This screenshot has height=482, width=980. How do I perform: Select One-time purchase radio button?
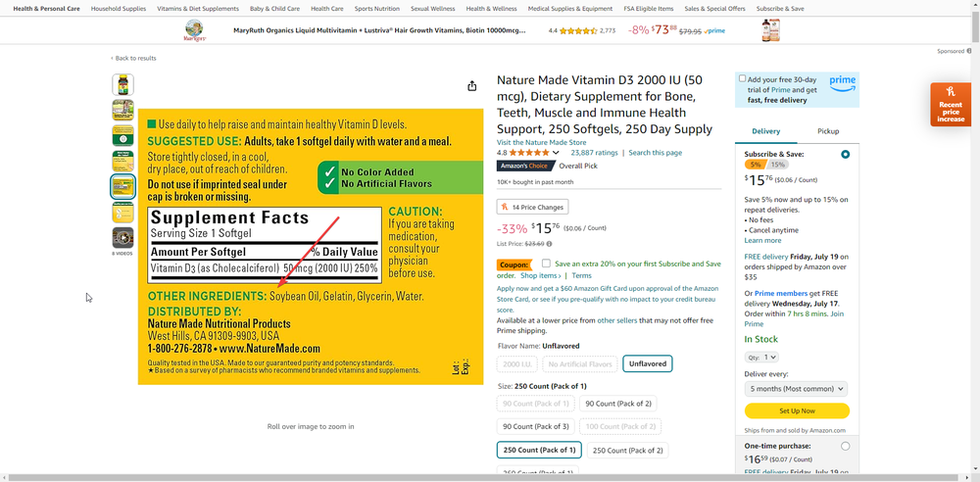[845, 447]
